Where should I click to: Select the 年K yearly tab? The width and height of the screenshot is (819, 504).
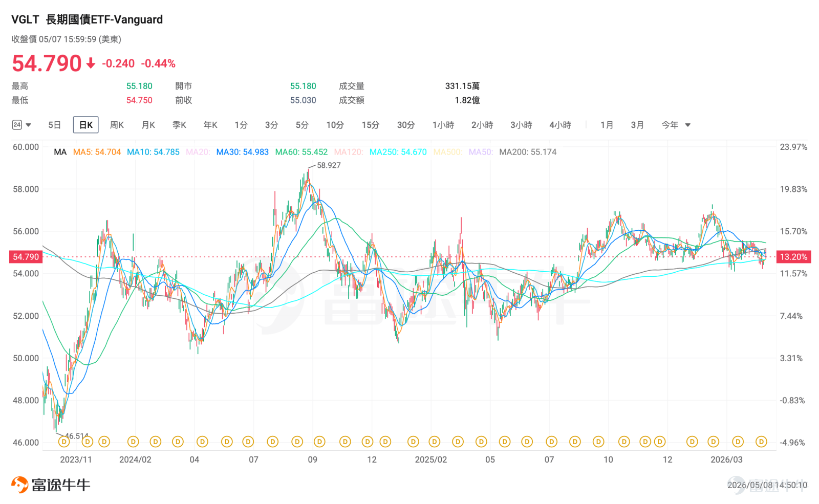pyautogui.click(x=210, y=125)
